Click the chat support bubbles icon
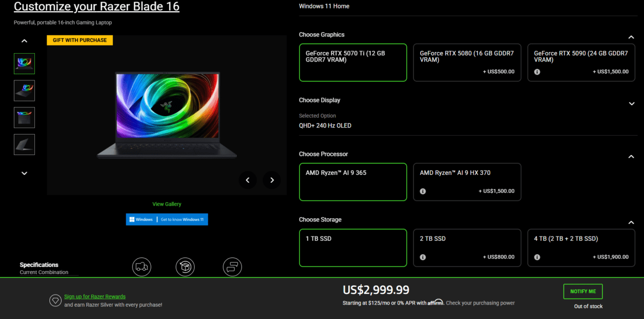This screenshot has width=644, height=319. (232, 267)
